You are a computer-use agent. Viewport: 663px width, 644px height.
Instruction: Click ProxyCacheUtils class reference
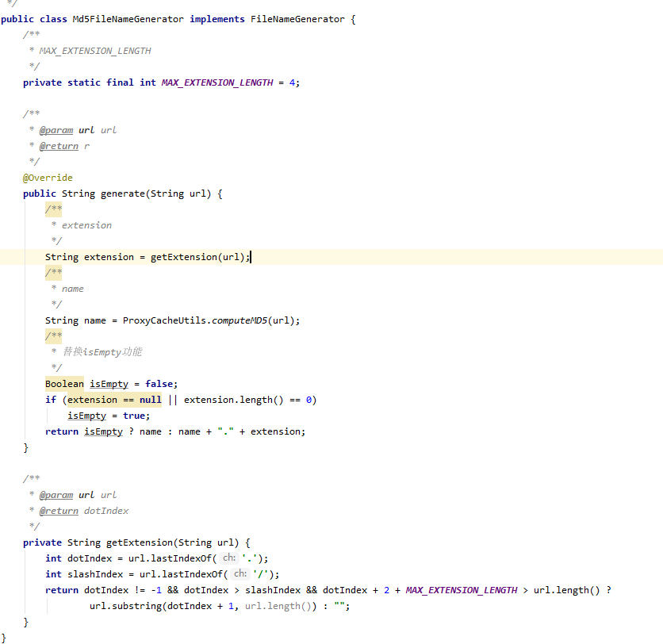point(164,320)
